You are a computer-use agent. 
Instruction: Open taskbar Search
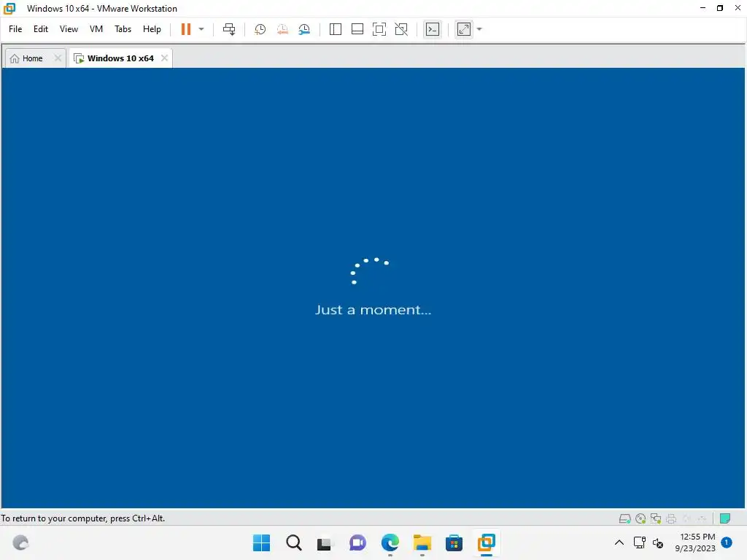[294, 542]
